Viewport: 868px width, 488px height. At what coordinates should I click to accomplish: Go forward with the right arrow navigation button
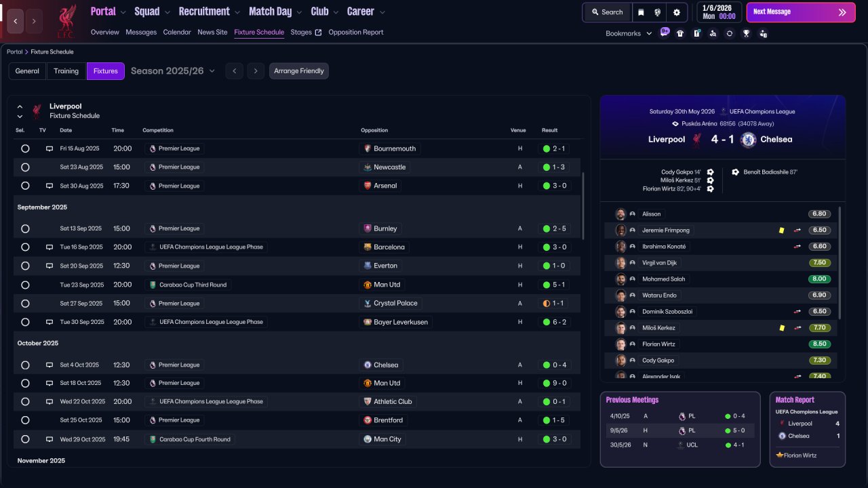coord(34,21)
